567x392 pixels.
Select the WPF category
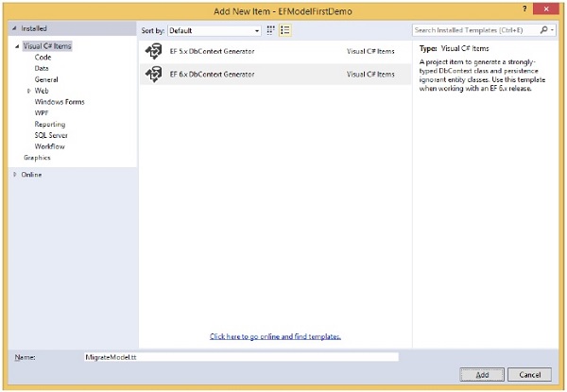coord(42,113)
